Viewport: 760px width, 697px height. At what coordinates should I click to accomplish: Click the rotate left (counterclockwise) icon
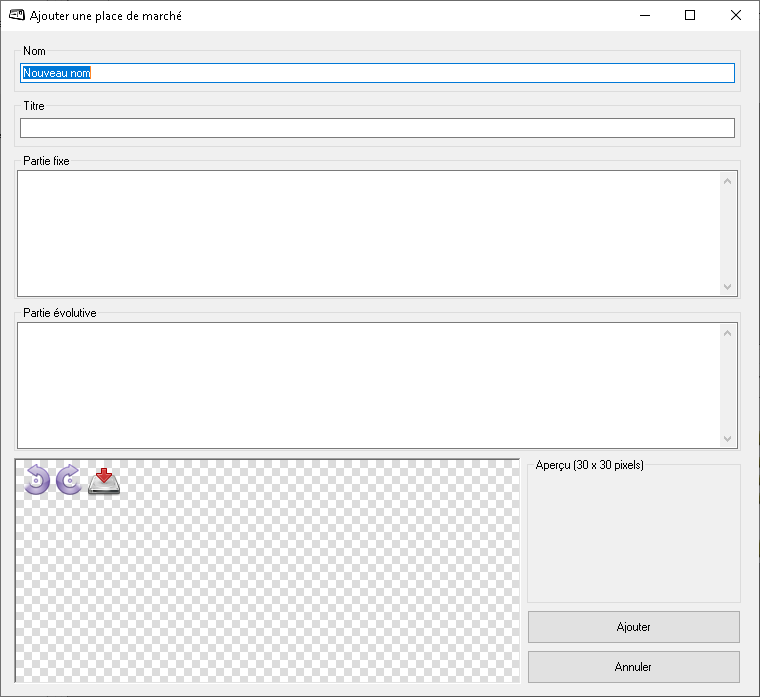click(37, 480)
